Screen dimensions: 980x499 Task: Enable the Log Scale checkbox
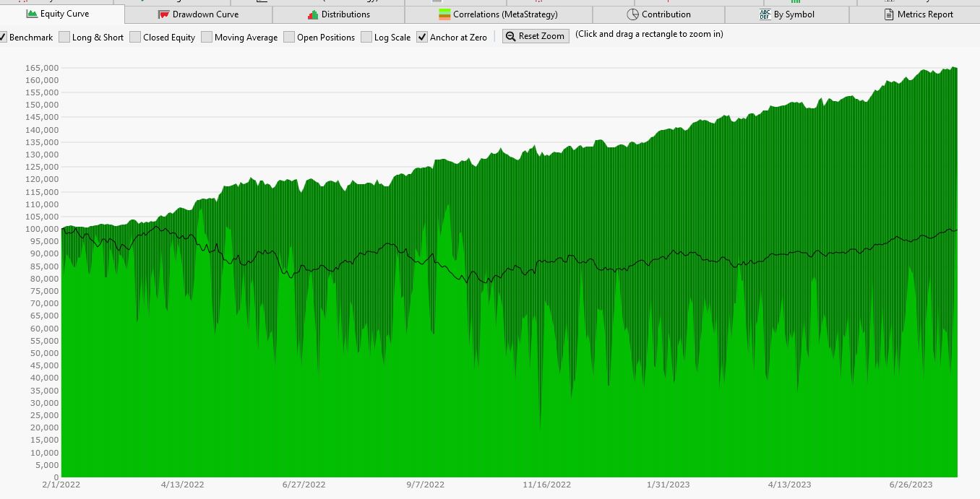366,37
